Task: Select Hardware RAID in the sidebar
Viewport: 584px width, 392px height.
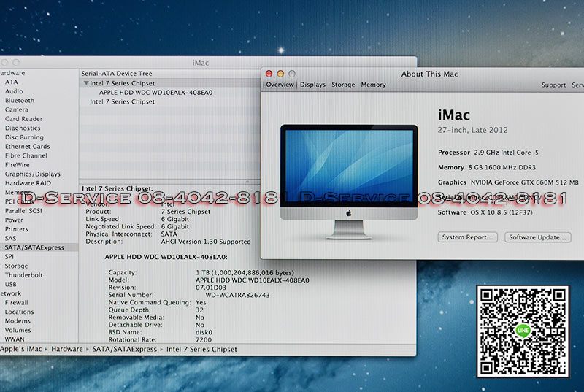Action: coord(28,183)
